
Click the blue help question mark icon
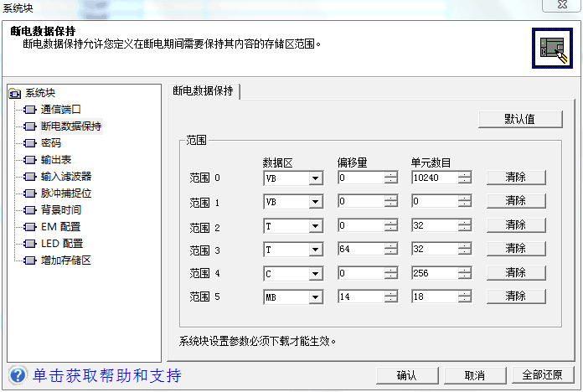pyautogui.click(x=18, y=374)
